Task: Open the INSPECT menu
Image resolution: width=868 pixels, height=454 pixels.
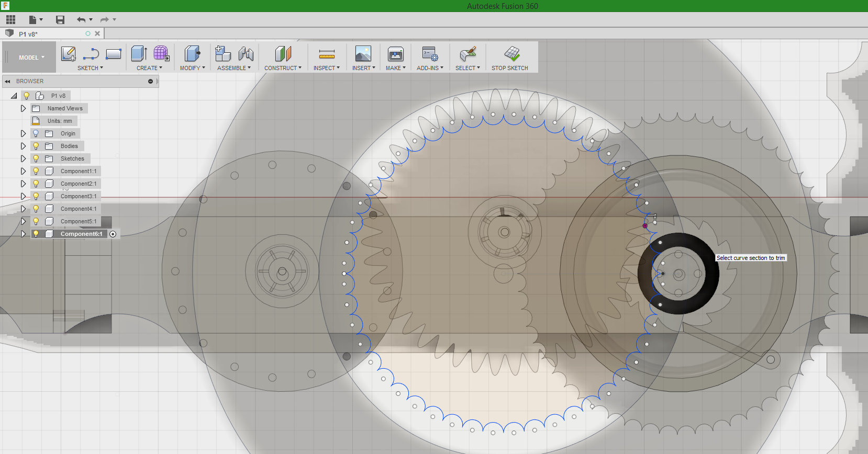Action: pos(327,68)
